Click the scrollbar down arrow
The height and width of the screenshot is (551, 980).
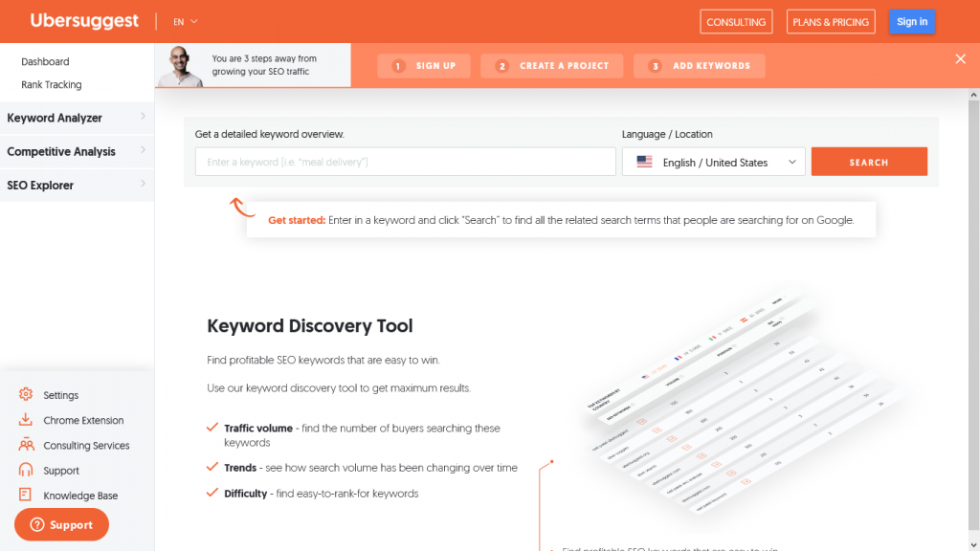click(x=973, y=545)
